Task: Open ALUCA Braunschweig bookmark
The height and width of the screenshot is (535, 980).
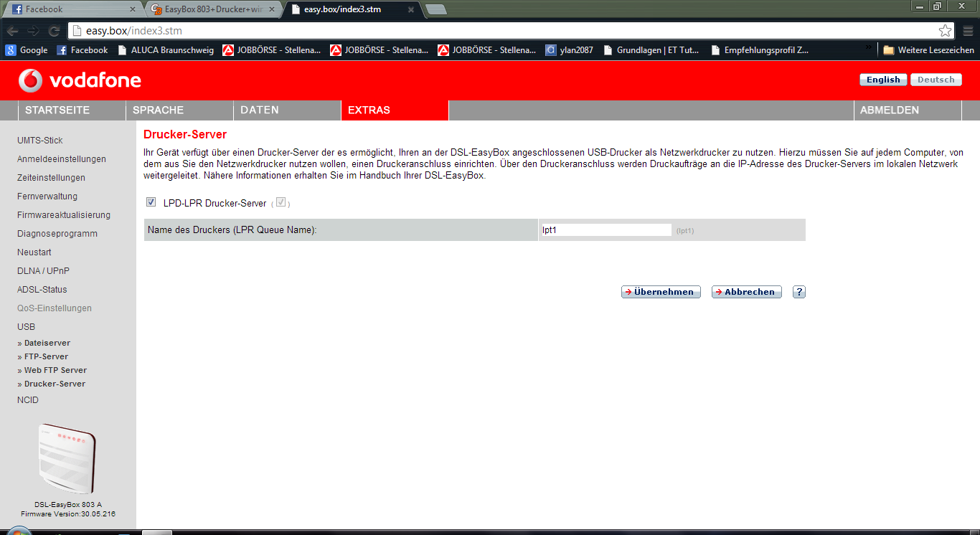Action: click(166, 50)
